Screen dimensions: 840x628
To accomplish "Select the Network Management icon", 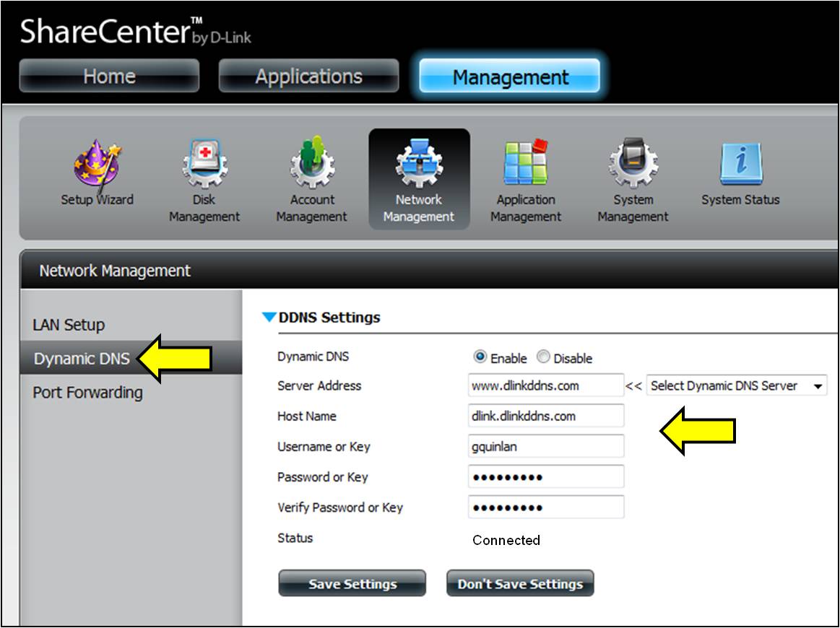I will coord(419,179).
